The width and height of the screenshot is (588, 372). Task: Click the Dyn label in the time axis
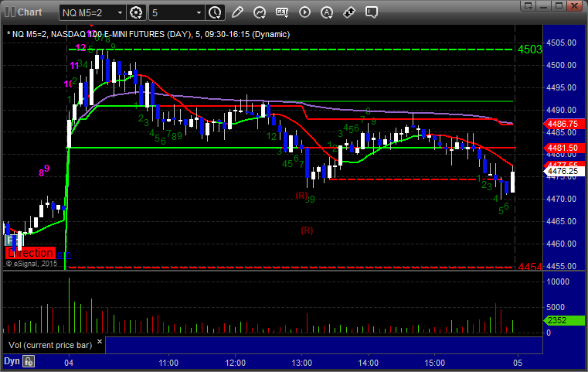[12, 361]
